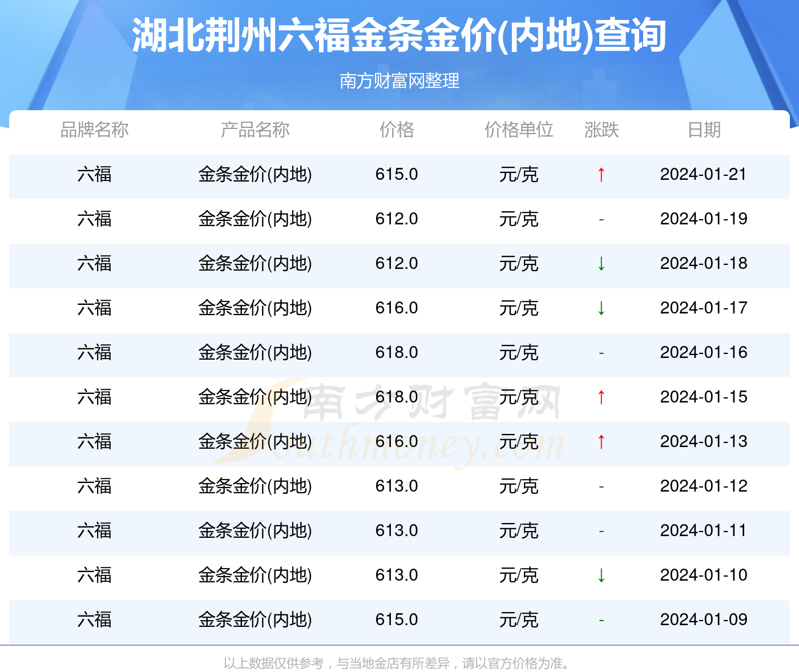Click the green down arrow for 2024-01-18
Viewport: 799px width, 672px height.
click(x=601, y=263)
